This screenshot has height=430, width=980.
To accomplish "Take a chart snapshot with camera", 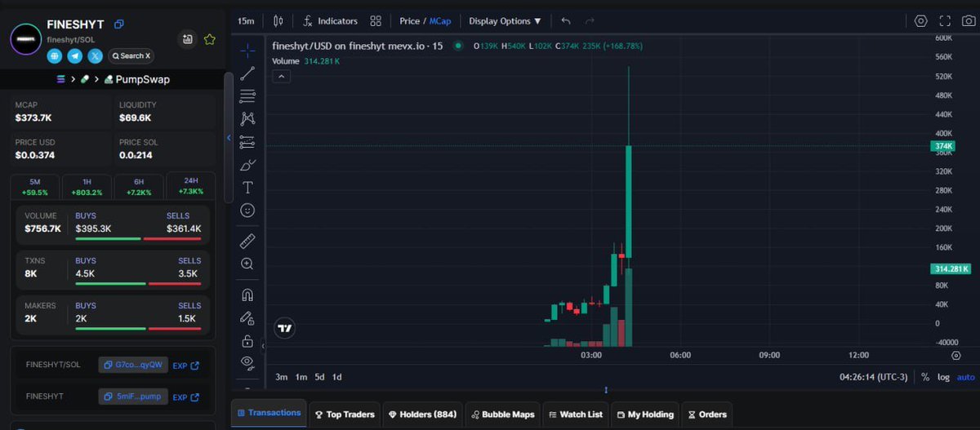I will tap(968, 21).
